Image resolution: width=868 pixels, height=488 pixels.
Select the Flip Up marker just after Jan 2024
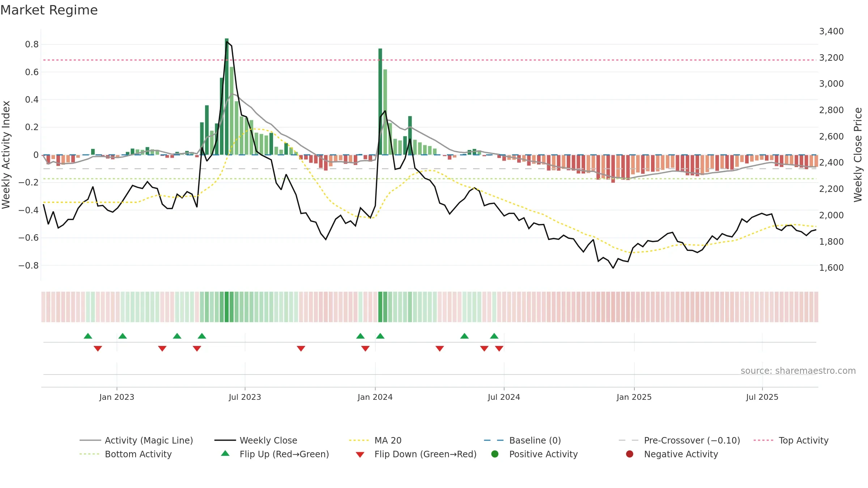pyautogui.click(x=380, y=336)
